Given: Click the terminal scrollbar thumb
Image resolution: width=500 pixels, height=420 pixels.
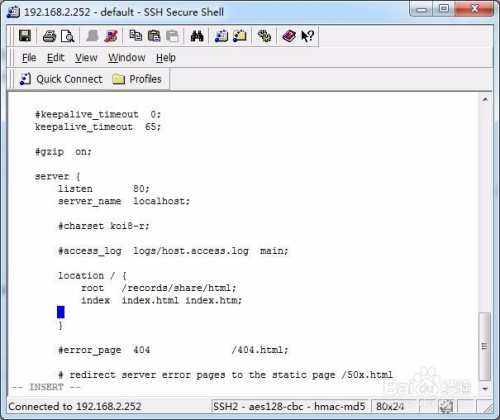Looking at the screenshot, I should coord(485,346).
